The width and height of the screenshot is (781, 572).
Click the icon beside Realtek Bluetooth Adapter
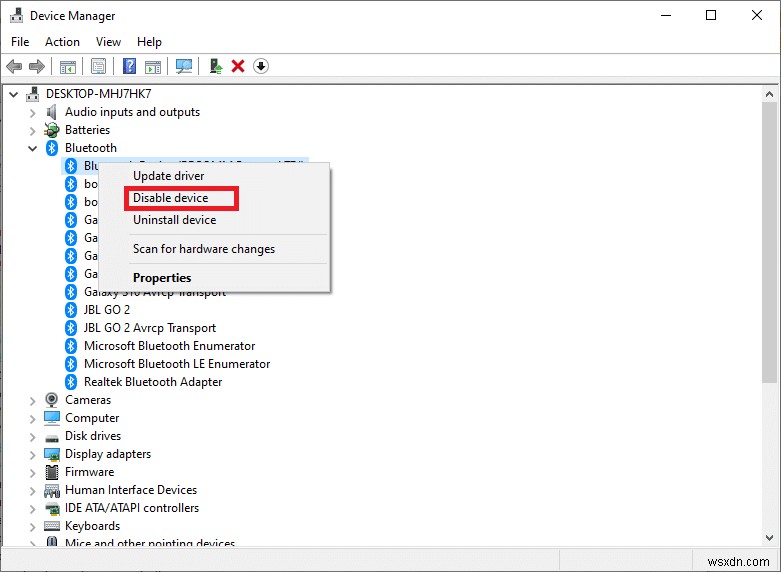(x=71, y=382)
